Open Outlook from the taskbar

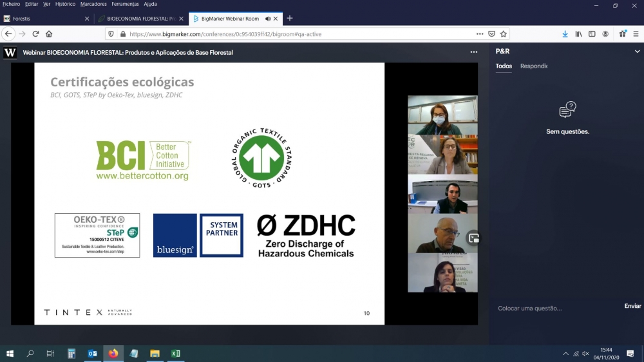coord(92,354)
